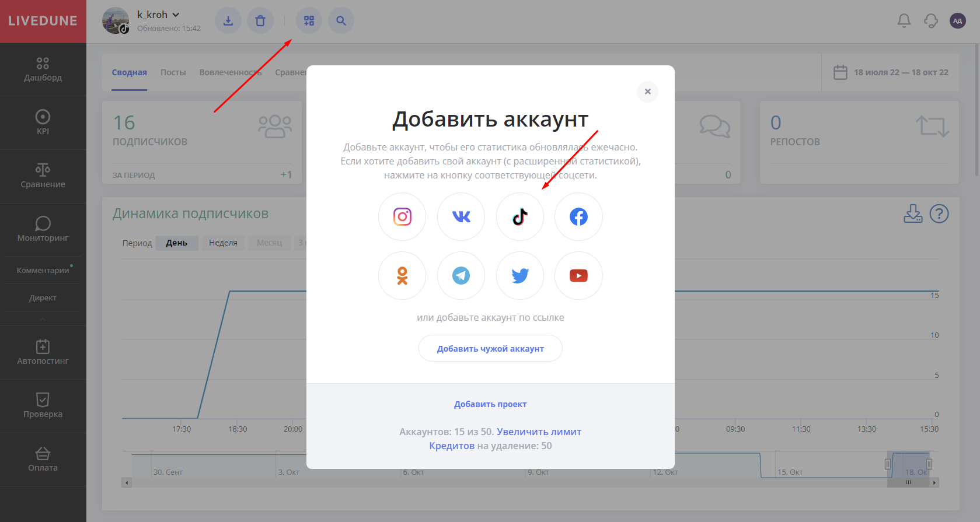The image size is (980, 522).
Task: Switch to the Сводная tab
Action: [x=130, y=72]
